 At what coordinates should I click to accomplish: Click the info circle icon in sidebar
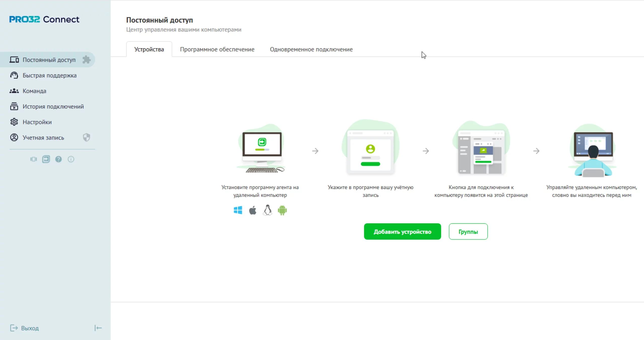coord(71,159)
